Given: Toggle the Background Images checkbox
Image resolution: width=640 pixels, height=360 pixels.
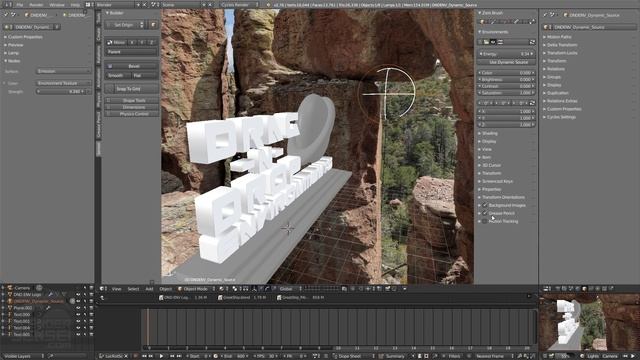Looking at the screenshot, I should point(484,205).
